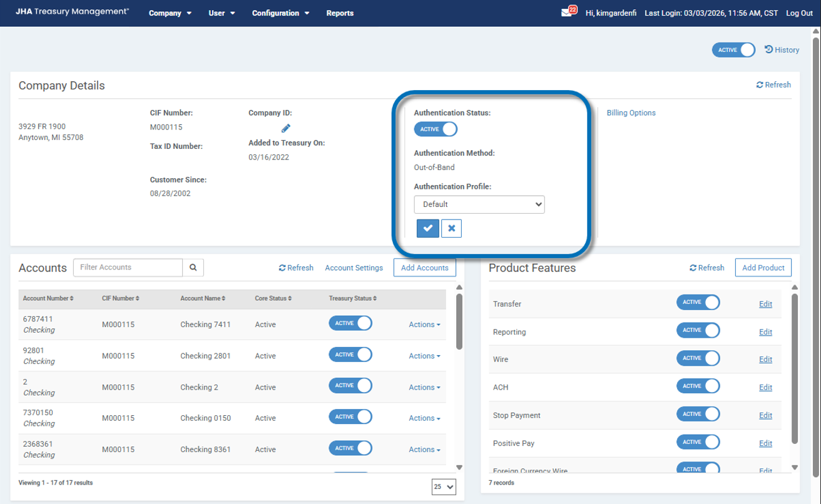The width and height of the screenshot is (821, 504).
Task: Click the Filter Accounts input field
Action: pos(128,268)
